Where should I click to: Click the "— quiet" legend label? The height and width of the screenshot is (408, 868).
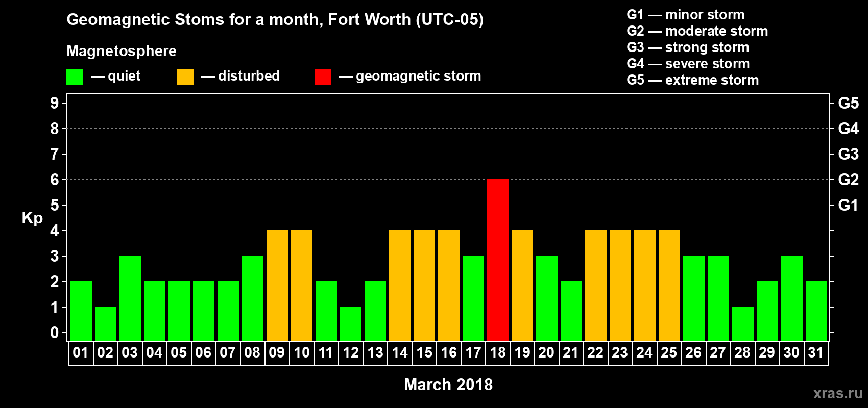[x=115, y=76]
